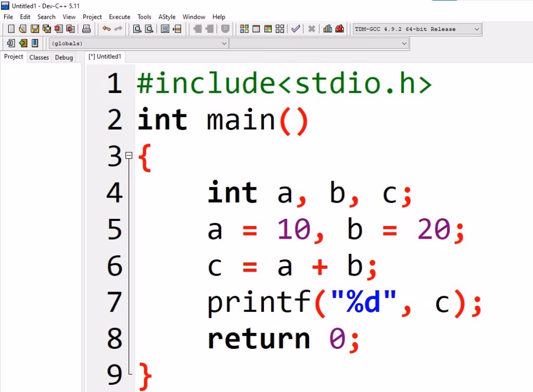Click line number 1 in the gutter
The height and width of the screenshot is (392, 533).
click(x=115, y=84)
